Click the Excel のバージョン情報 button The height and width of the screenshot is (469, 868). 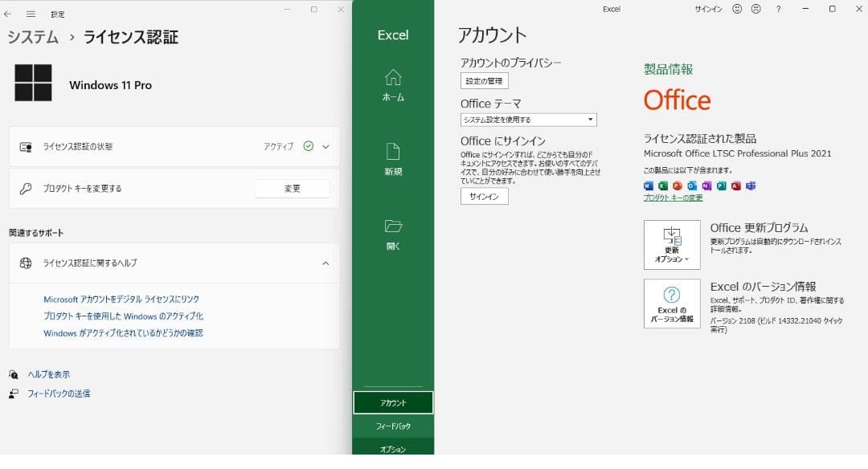[672, 304]
